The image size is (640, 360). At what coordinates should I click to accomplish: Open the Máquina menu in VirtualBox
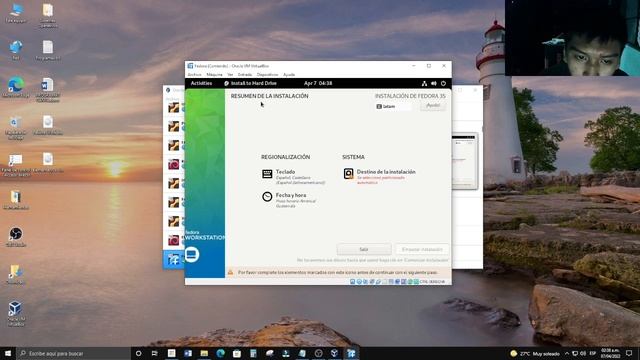[x=214, y=75]
